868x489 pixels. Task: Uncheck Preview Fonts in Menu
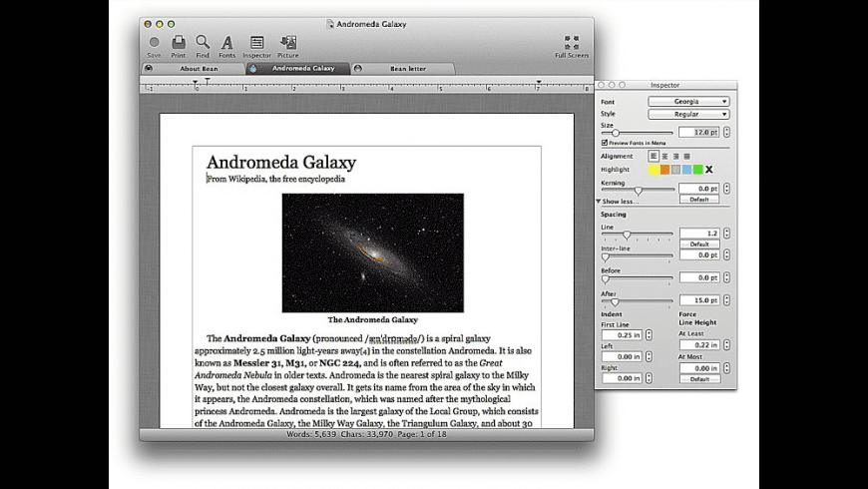click(604, 143)
